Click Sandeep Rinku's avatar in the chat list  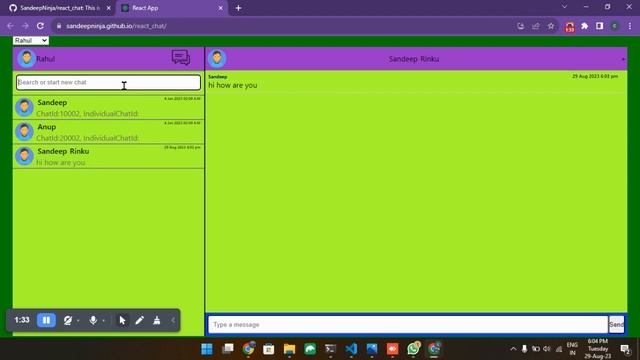(x=24, y=156)
